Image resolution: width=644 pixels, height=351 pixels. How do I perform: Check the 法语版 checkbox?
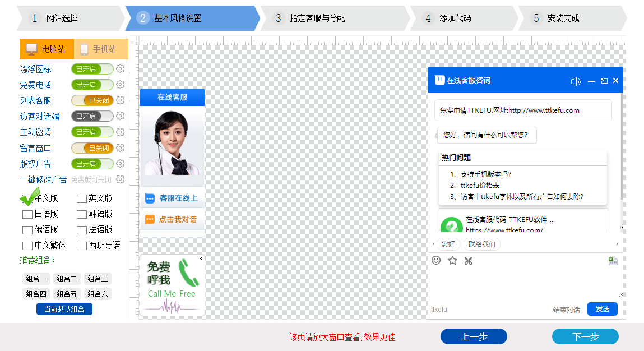coord(82,230)
